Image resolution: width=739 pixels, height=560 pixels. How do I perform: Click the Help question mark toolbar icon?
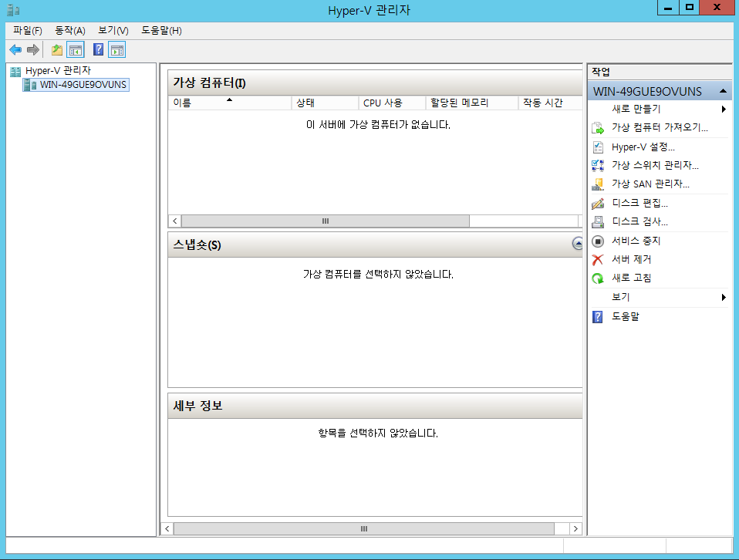click(98, 49)
